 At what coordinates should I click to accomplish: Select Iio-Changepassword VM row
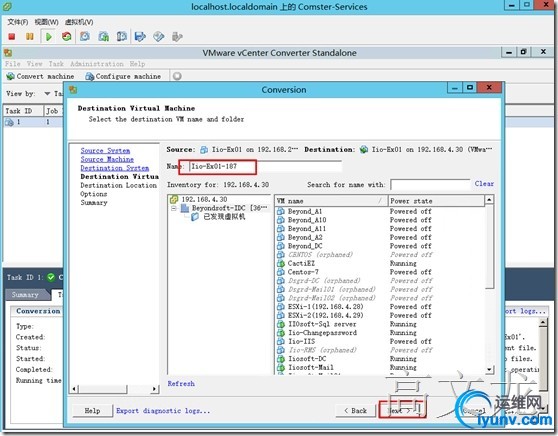(380, 333)
